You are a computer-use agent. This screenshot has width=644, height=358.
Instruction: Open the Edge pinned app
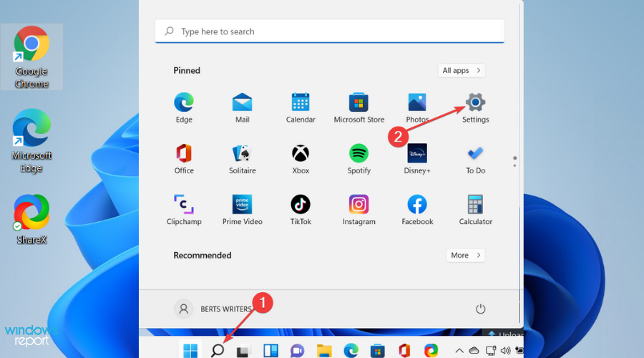[x=184, y=107]
